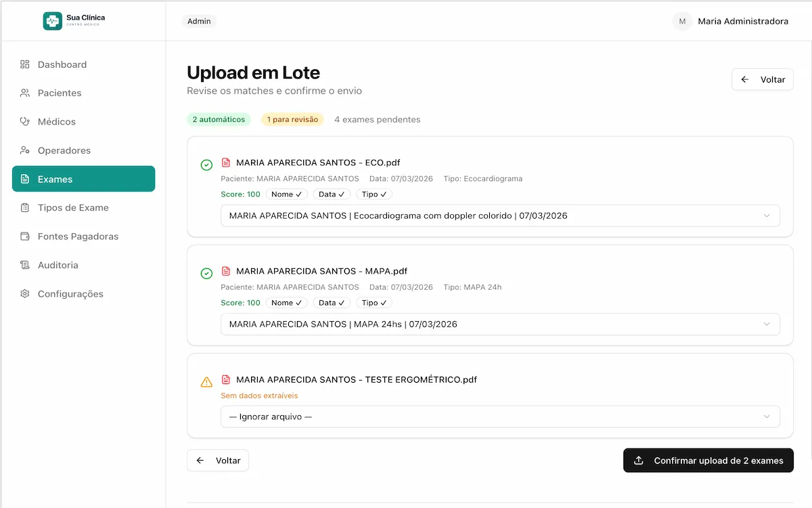Click the warning triangle icon for TESTE ERGOMÉTRICO
Image resolution: width=812 pixels, height=508 pixels.
pos(207,382)
